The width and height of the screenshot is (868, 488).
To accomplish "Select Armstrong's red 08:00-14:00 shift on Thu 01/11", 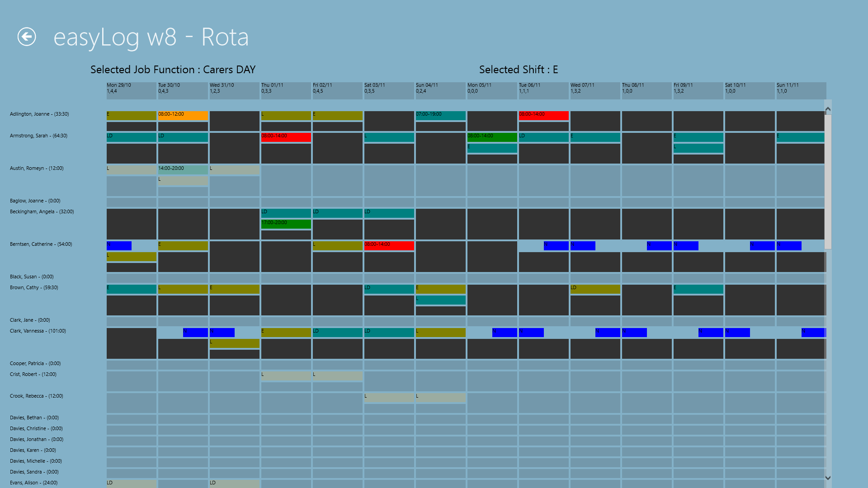I will click(x=286, y=137).
